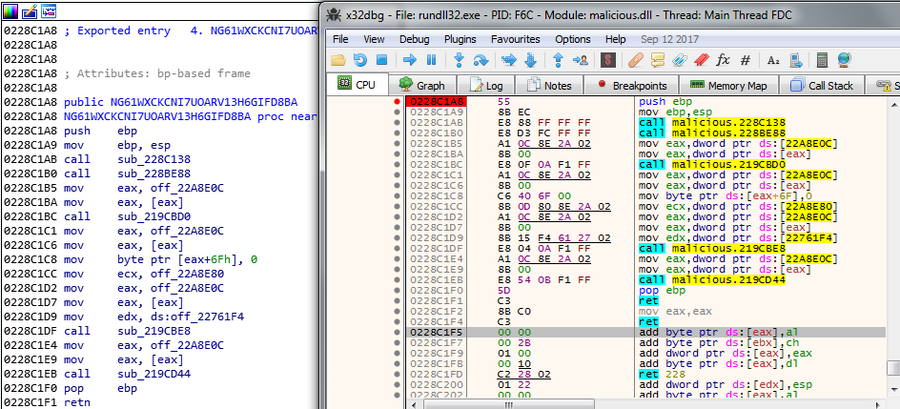The height and width of the screenshot is (409, 900).
Task: Restart the debugged process
Action: pos(360,60)
